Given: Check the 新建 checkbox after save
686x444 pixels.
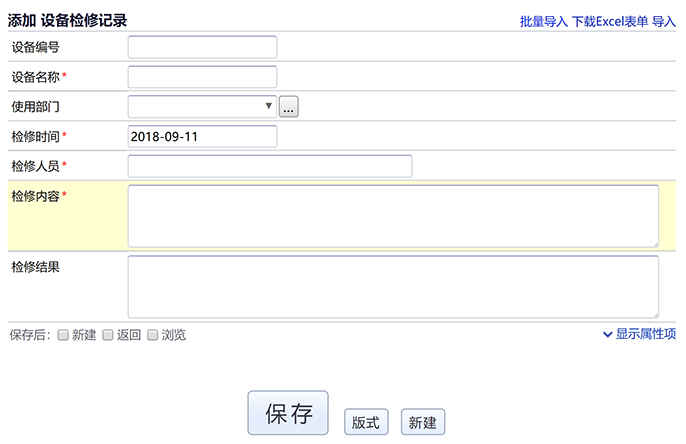Looking at the screenshot, I should point(63,335).
